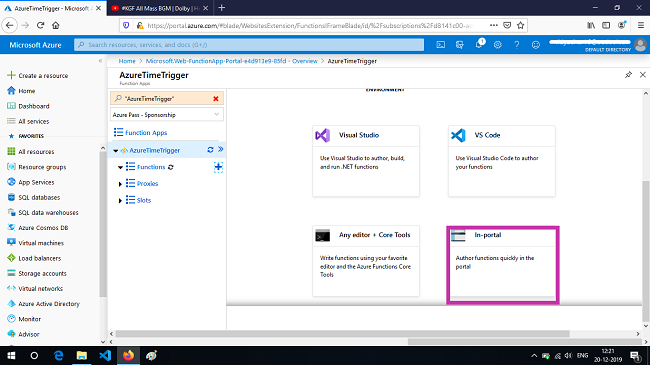Open SQL databases in sidebar
650x365 pixels.
(34, 197)
